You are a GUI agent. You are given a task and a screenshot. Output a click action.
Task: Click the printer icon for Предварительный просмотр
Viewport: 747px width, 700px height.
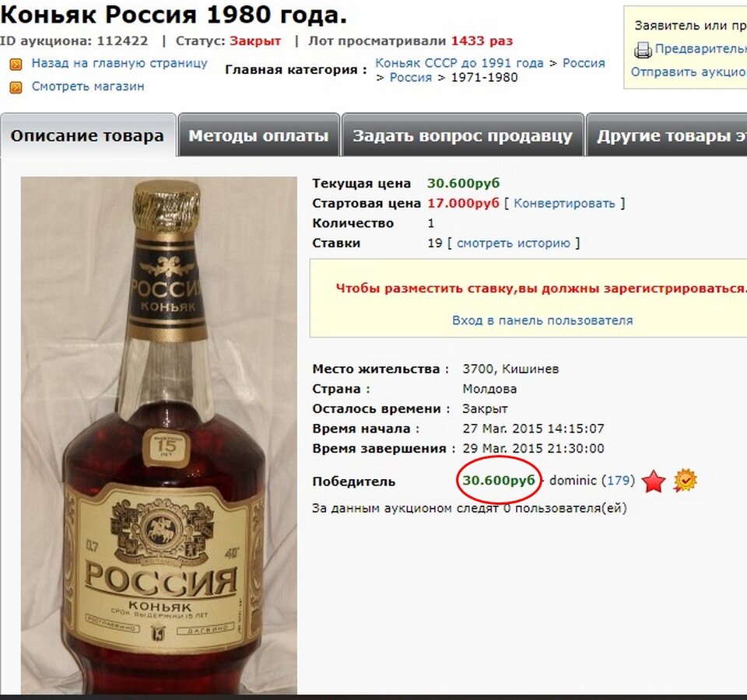(x=643, y=50)
